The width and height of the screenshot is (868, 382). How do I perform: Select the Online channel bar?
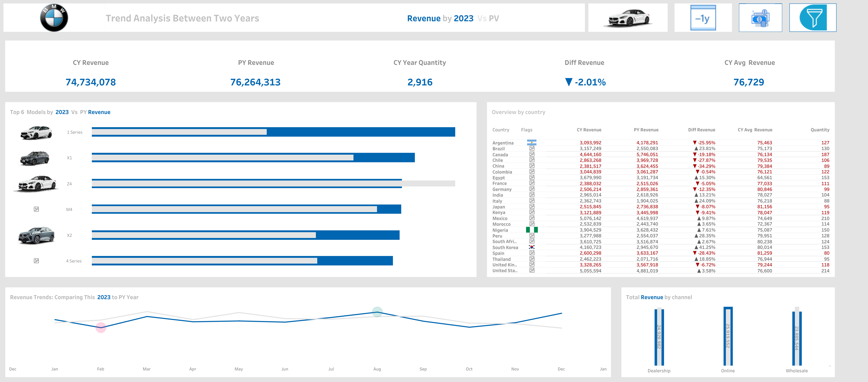(x=728, y=336)
